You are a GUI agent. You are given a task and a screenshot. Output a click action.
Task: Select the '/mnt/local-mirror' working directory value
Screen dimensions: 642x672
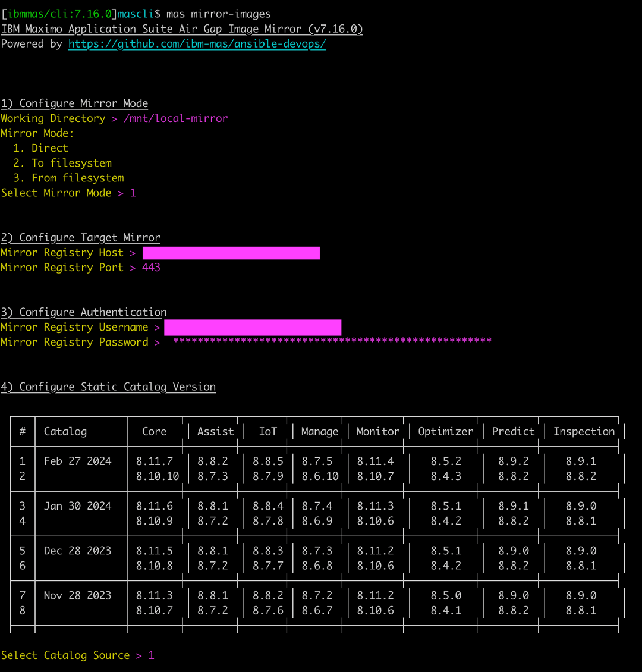tap(175, 118)
